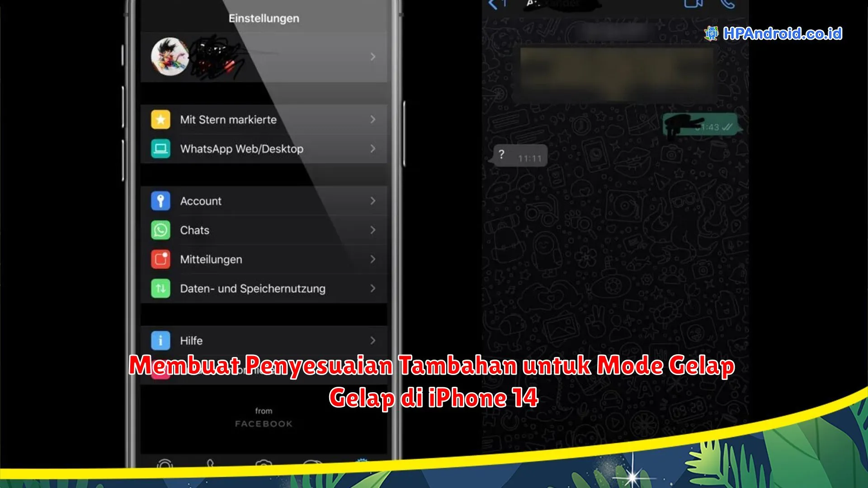Expand the Account section chevron
The image size is (868, 488).
[x=373, y=201]
